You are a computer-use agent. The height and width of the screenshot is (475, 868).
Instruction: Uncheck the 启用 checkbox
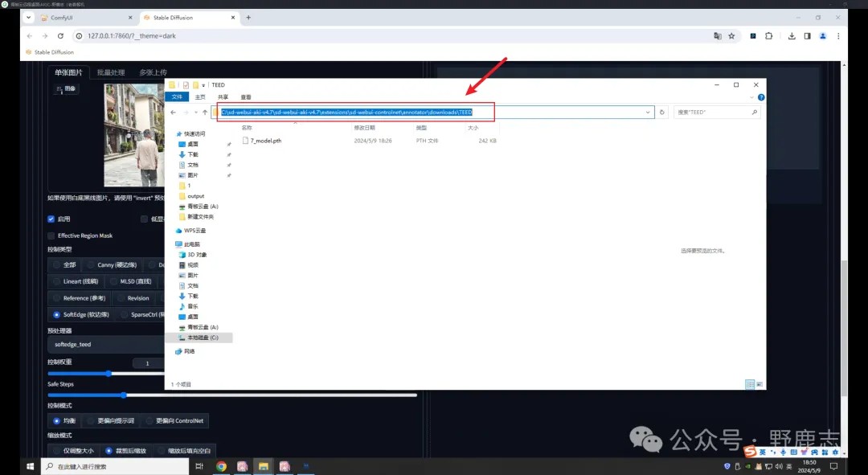(x=51, y=219)
